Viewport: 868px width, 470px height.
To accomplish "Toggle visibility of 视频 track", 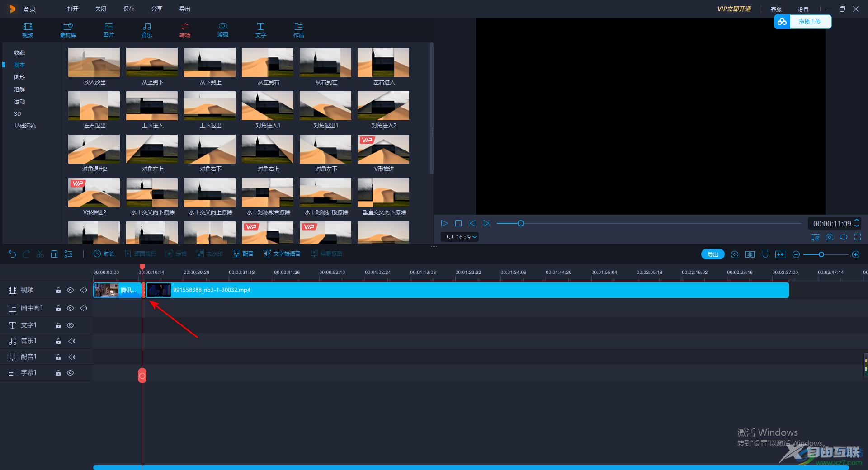I will (71, 290).
